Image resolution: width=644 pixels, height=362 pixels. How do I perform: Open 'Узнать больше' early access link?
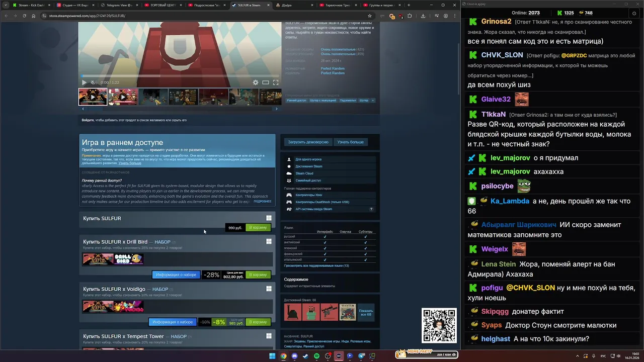click(130, 163)
